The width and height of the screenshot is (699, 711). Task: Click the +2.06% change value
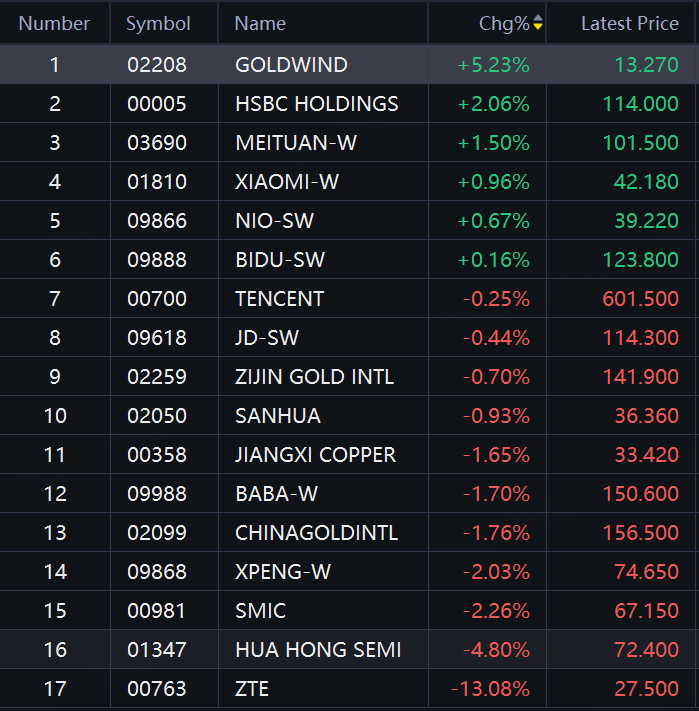494,104
